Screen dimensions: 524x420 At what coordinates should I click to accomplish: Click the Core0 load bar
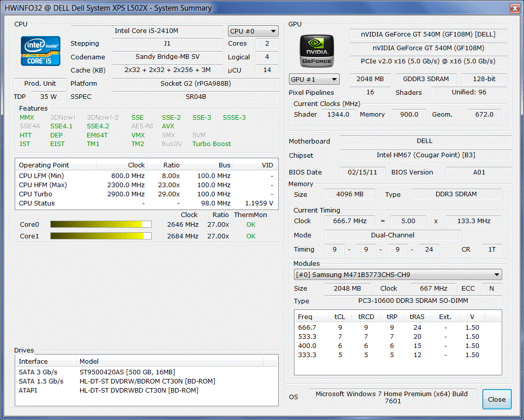click(x=101, y=224)
